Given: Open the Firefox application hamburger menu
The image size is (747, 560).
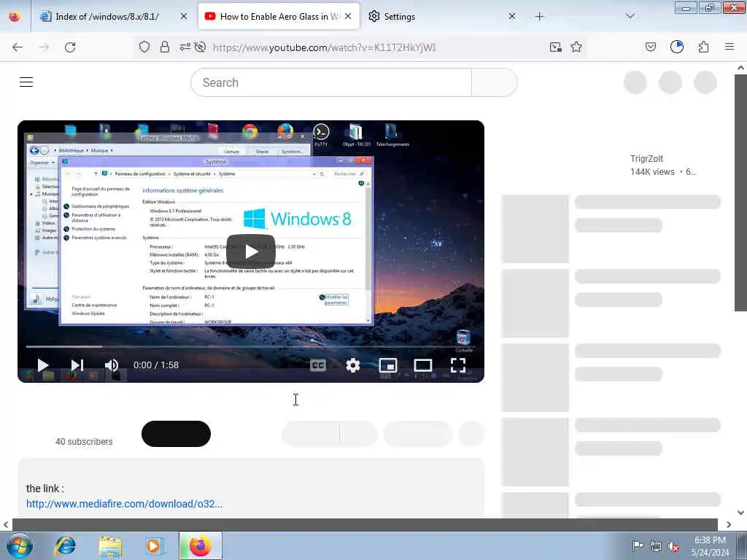Looking at the screenshot, I should pyautogui.click(x=729, y=47).
